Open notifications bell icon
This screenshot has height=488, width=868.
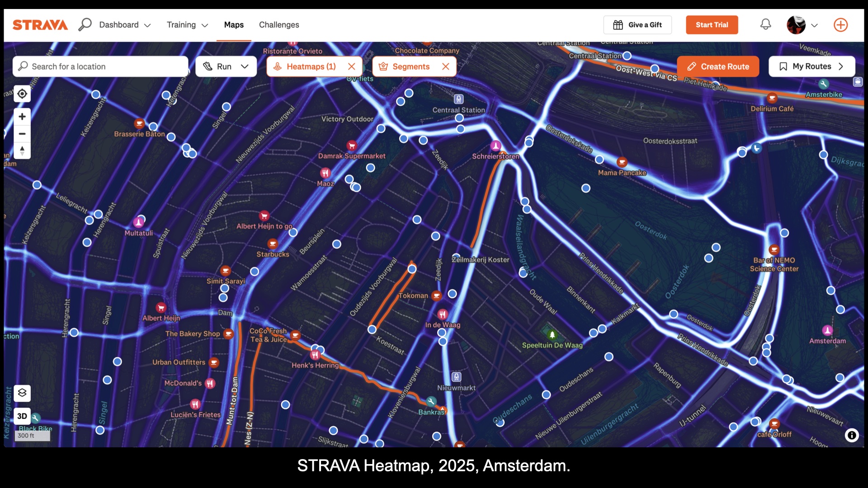coord(765,24)
